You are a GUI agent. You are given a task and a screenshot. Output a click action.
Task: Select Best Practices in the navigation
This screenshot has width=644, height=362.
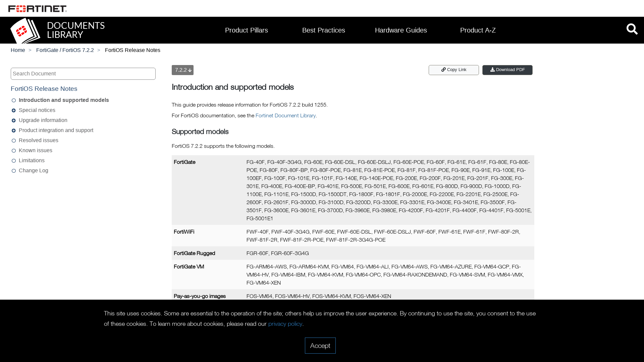tap(323, 30)
